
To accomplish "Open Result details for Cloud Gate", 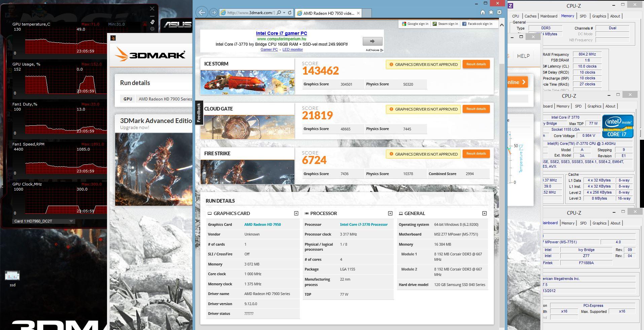I will tap(476, 109).
